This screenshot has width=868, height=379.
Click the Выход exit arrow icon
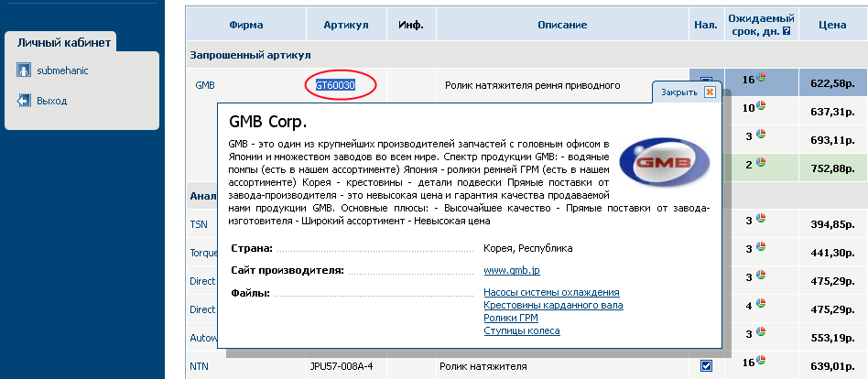coord(23,101)
